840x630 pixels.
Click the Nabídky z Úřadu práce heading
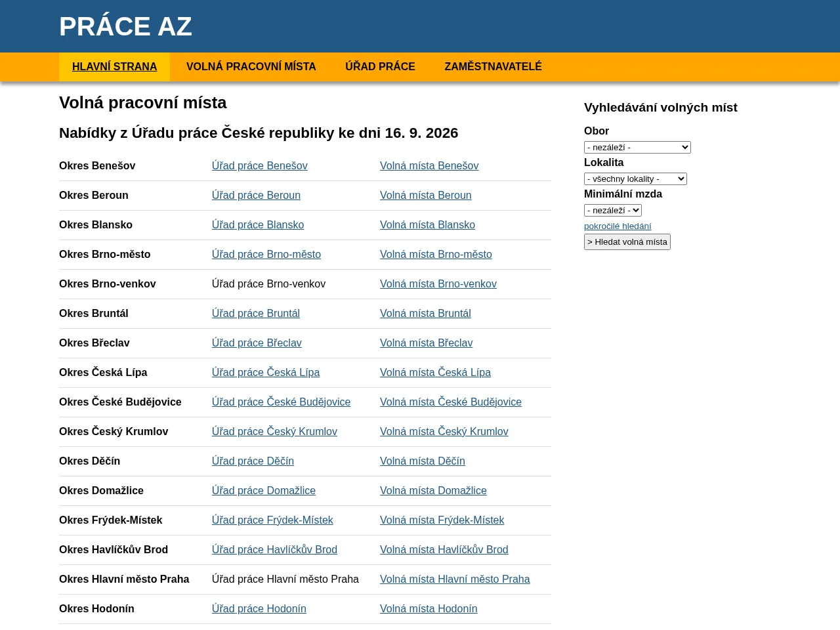pos(259,133)
